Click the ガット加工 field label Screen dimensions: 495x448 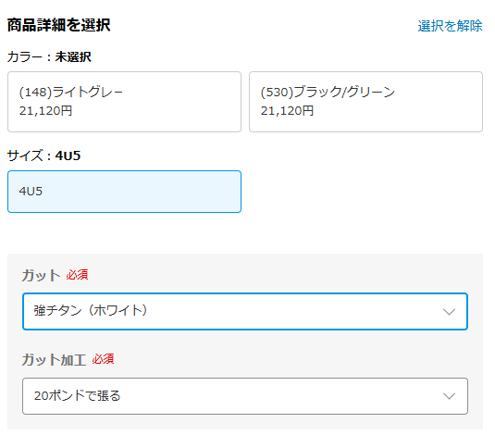pyautogui.click(x=54, y=359)
